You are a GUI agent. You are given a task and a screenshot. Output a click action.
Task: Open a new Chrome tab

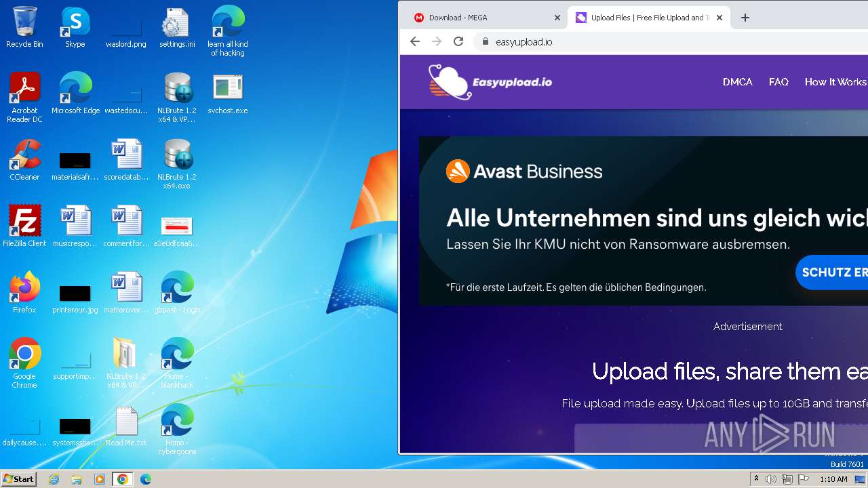[745, 18]
